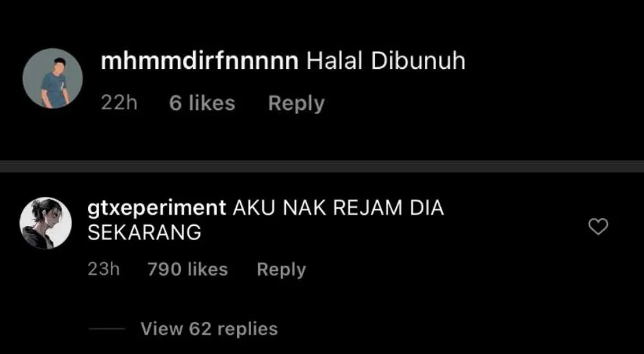Click the short line beside View 62 replies
This screenshot has width=644, height=354.
coord(107,329)
